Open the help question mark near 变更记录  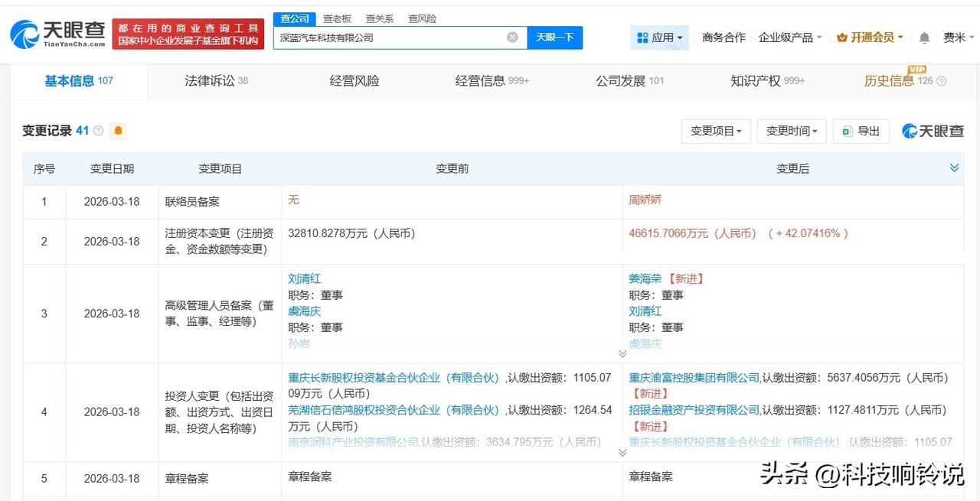(x=99, y=130)
